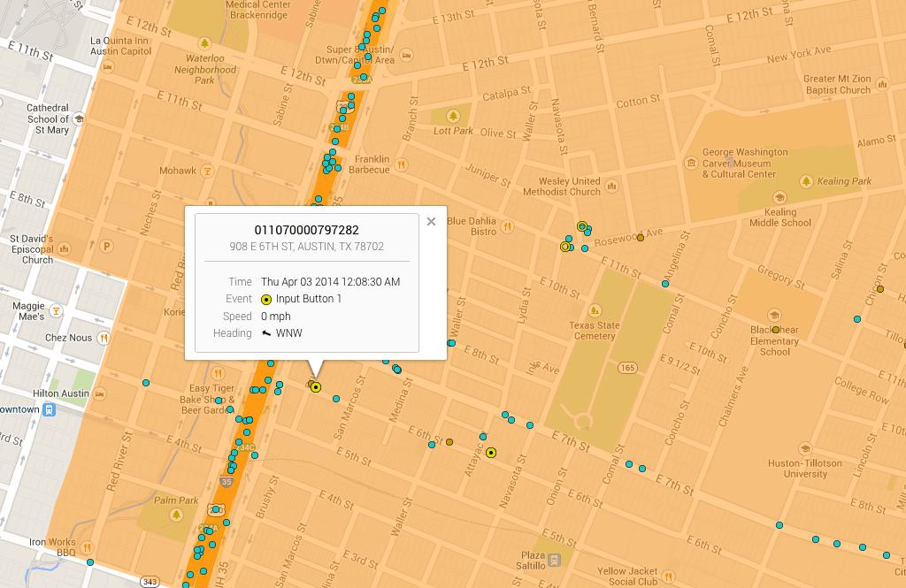906x588 pixels.
Task: Click the St David's Episcopal Church icon
Action: [64, 249]
